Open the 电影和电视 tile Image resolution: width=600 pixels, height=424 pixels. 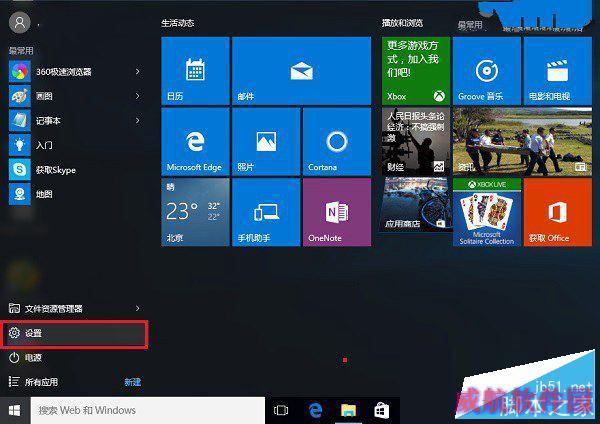[558, 70]
